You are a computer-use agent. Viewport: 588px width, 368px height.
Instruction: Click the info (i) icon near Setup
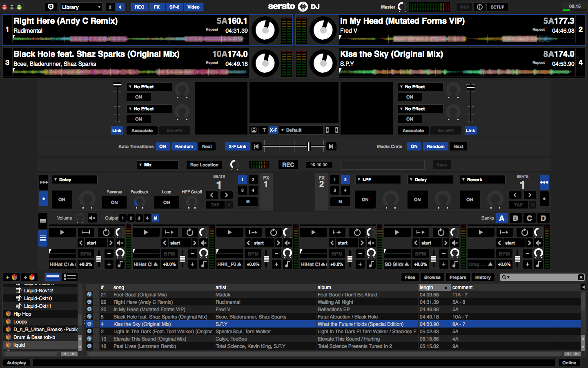tap(479, 7)
